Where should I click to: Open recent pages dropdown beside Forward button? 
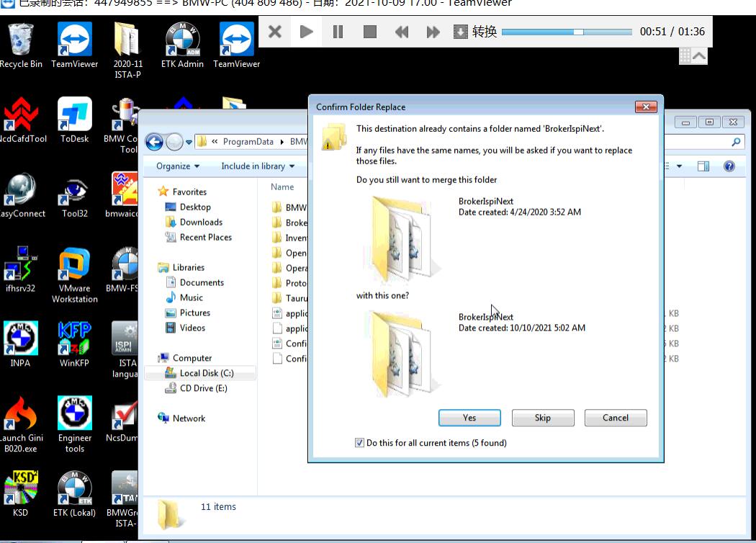pyautogui.click(x=189, y=143)
